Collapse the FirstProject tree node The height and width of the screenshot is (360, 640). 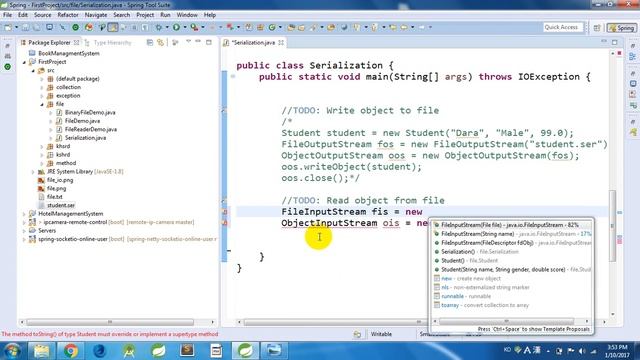24,62
